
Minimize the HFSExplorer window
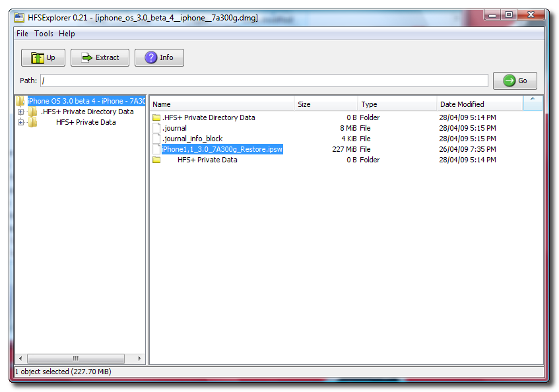pos(492,15)
